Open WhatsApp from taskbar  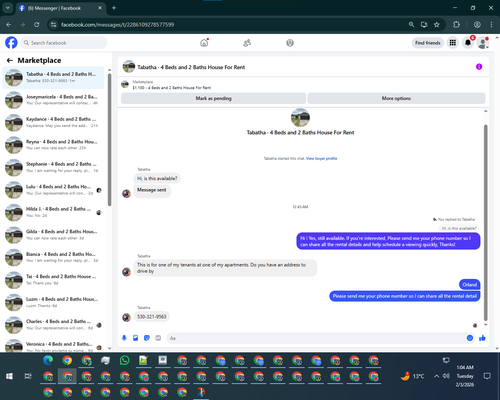tap(124, 360)
